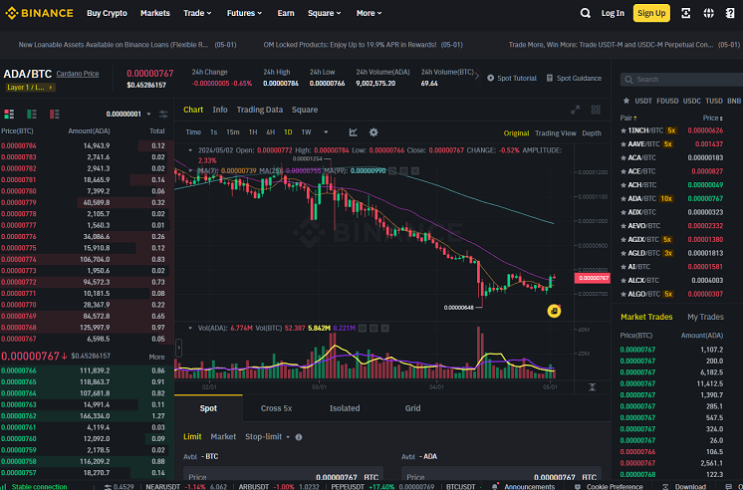Show both bids and asks order book view
Image resolution: width=743 pixels, height=490 pixels.
[9, 114]
